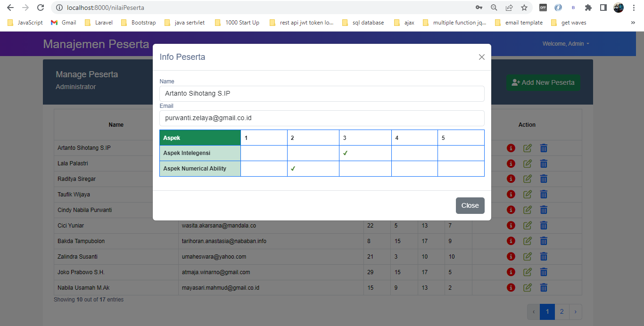
Task: Open the Extensions puzzle icon
Action: point(588,8)
